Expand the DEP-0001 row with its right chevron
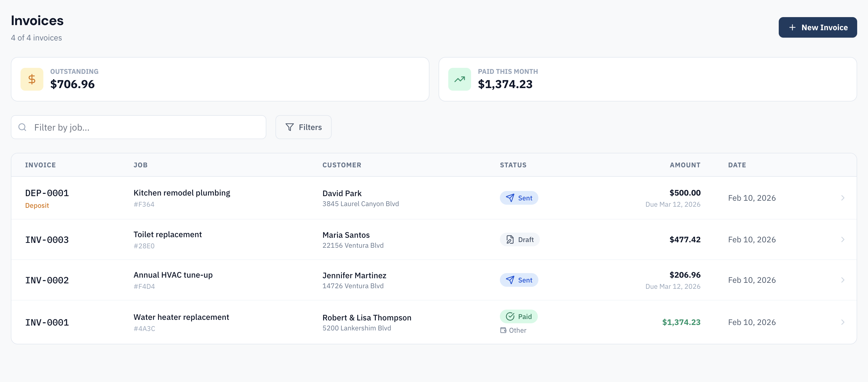 click(843, 198)
